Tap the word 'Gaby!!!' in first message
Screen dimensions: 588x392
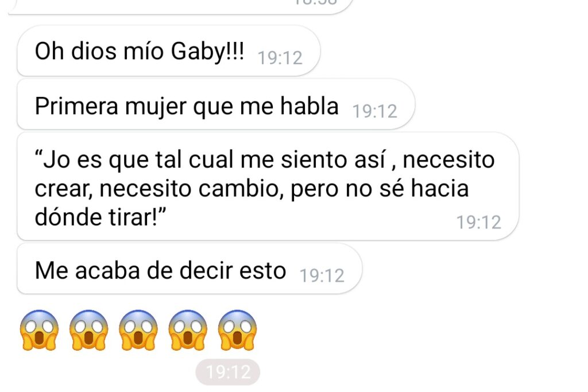click(x=207, y=51)
